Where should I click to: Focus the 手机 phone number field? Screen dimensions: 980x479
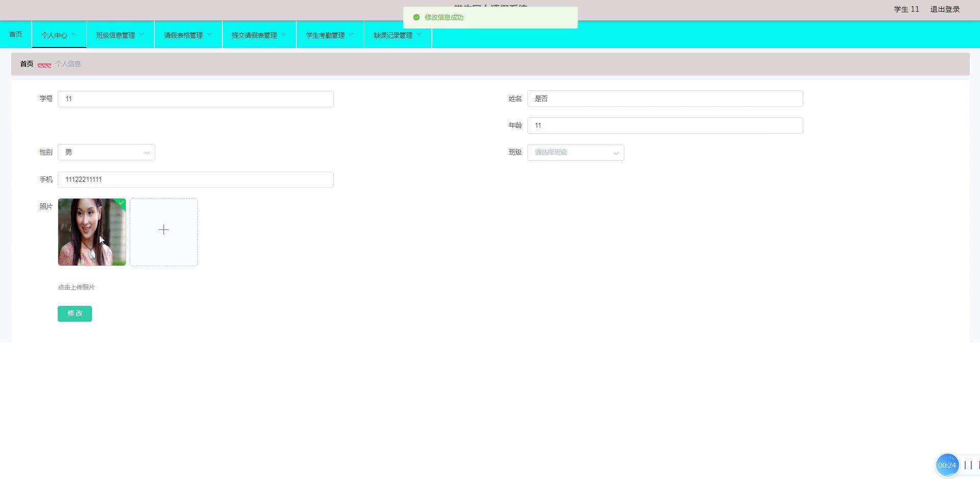coord(195,180)
